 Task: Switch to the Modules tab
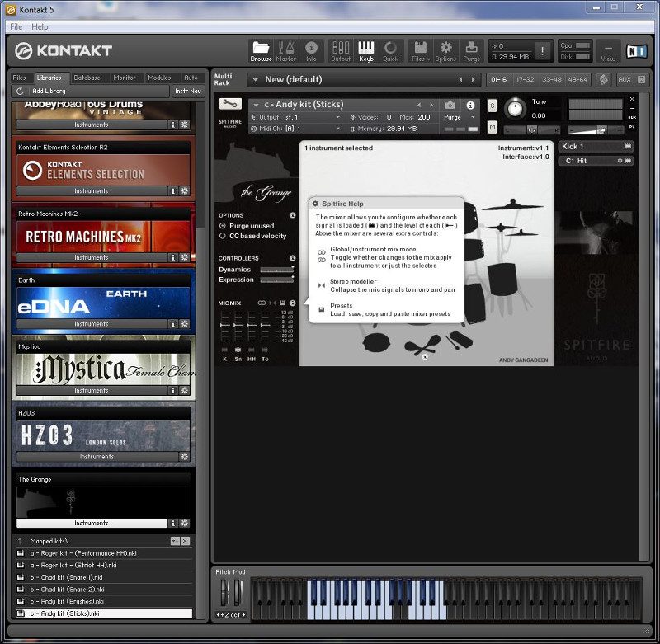tap(159, 78)
